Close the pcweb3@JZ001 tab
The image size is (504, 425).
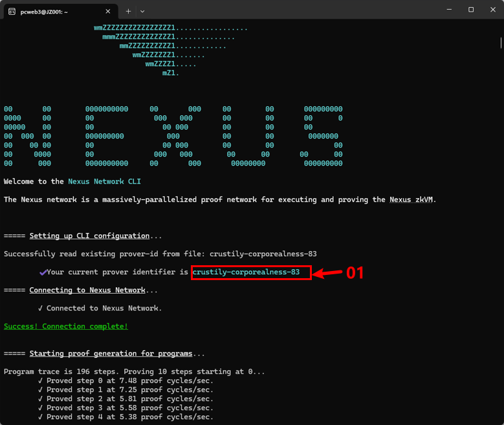click(x=108, y=12)
